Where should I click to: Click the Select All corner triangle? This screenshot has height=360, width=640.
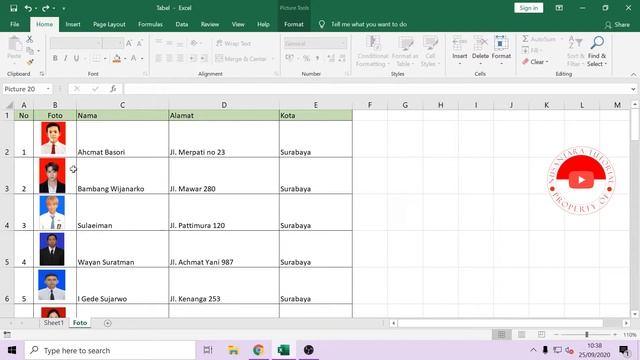9,105
